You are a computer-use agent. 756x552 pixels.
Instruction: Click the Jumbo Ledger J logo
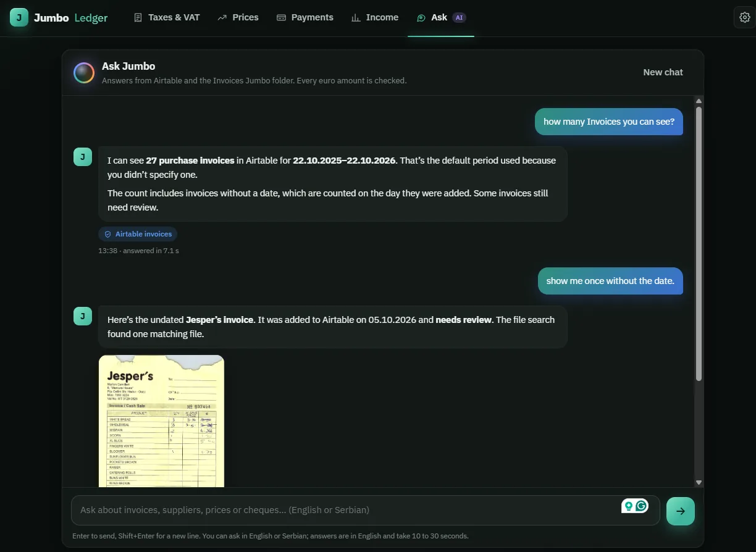pyautogui.click(x=19, y=17)
